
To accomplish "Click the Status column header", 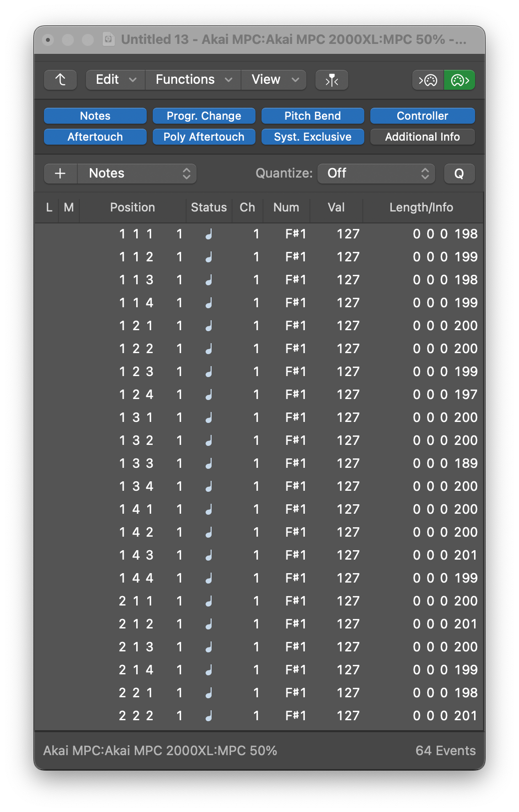I will [209, 207].
